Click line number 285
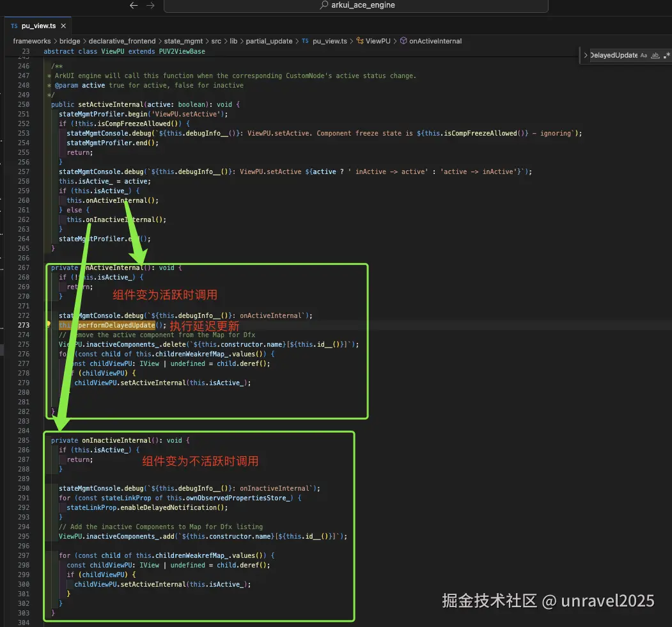The width and height of the screenshot is (672, 627). (24, 440)
